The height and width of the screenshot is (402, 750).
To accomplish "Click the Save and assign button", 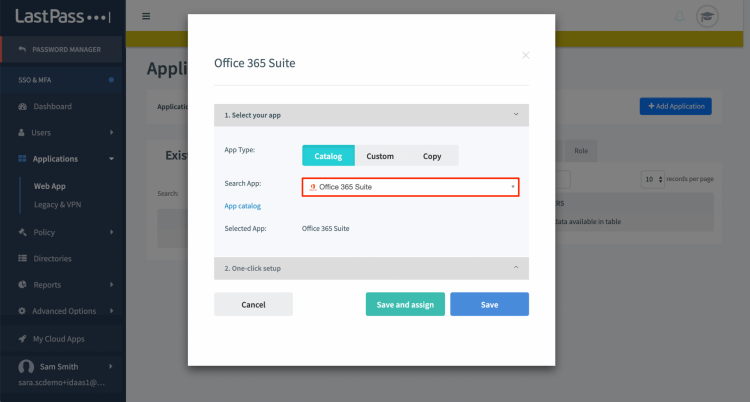I will click(x=405, y=304).
